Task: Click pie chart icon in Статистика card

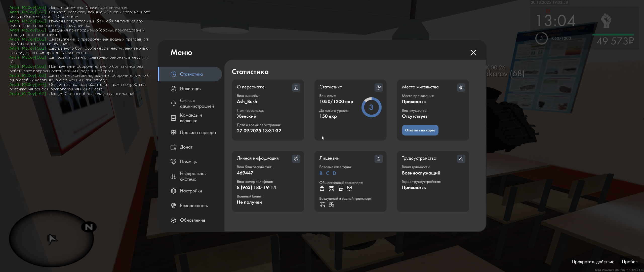Action: coord(379,87)
